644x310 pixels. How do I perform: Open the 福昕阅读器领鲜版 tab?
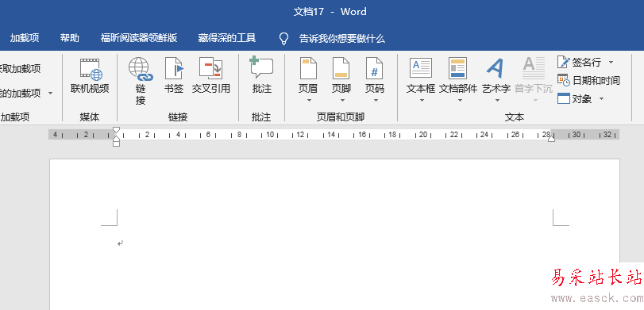[x=139, y=38]
